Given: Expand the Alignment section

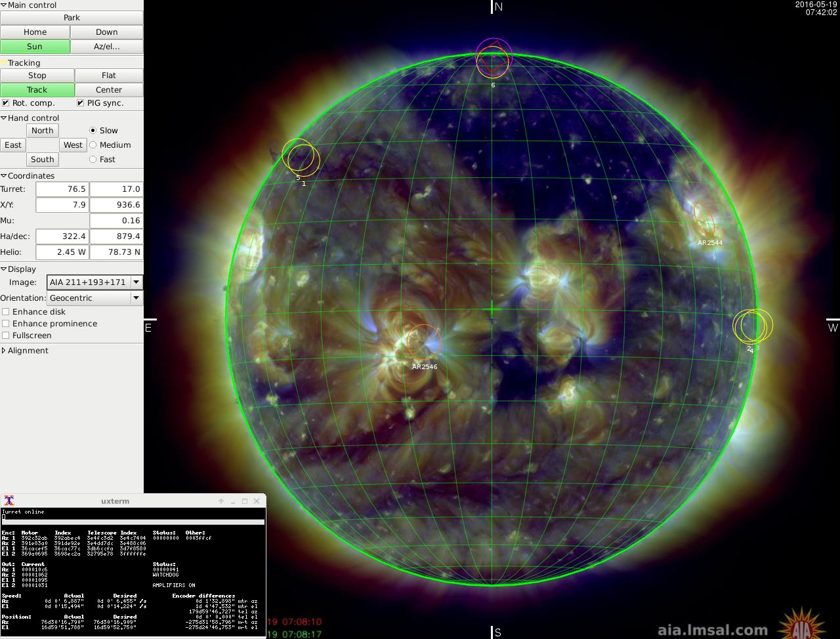Looking at the screenshot, I should [4, 351].
